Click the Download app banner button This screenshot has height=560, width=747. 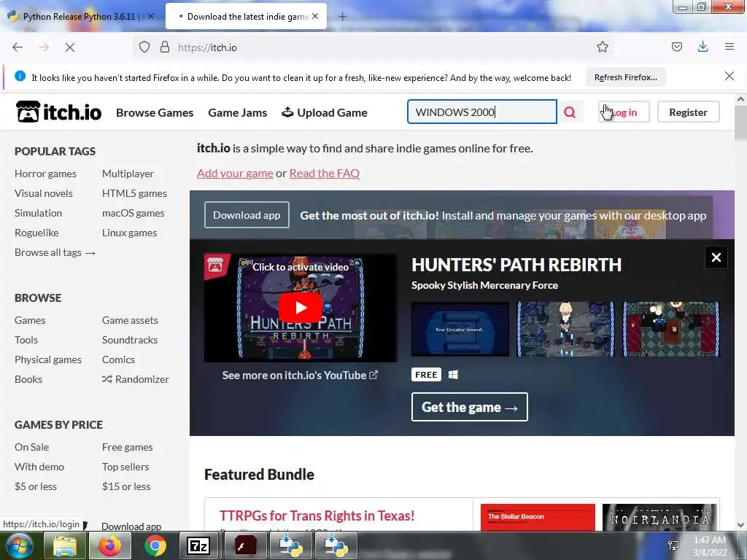(247, 215)
